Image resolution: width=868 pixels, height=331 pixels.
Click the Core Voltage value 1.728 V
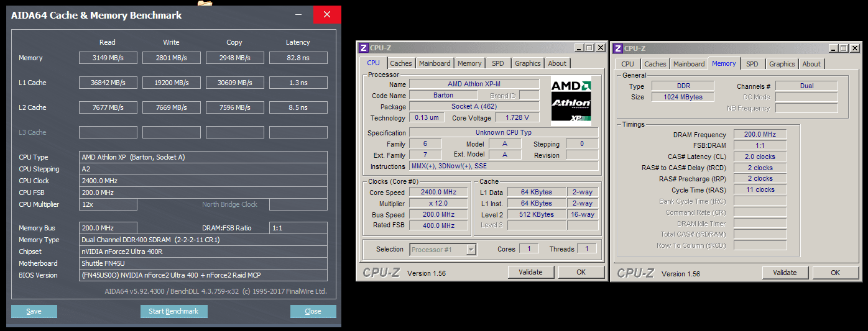pyautogui.click(x=517, y=117)
